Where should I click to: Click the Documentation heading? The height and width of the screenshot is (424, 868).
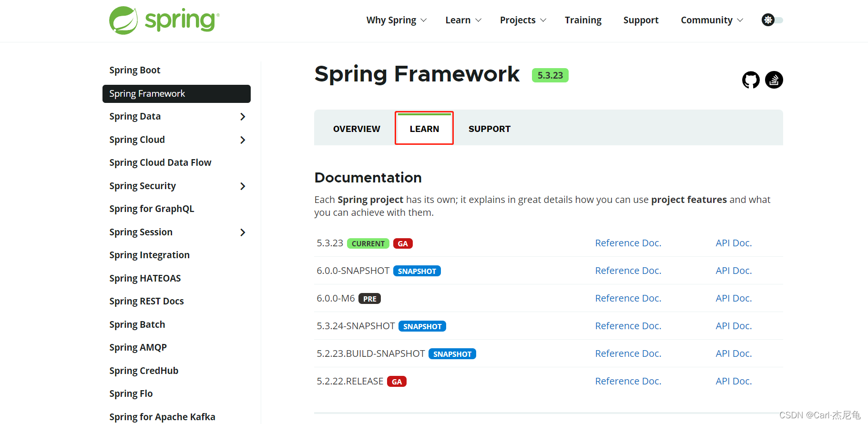click(368, 178)
